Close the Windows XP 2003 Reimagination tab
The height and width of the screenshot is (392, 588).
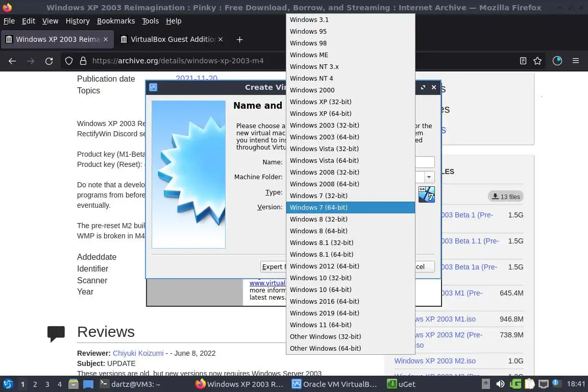click(x=106, y=39)
